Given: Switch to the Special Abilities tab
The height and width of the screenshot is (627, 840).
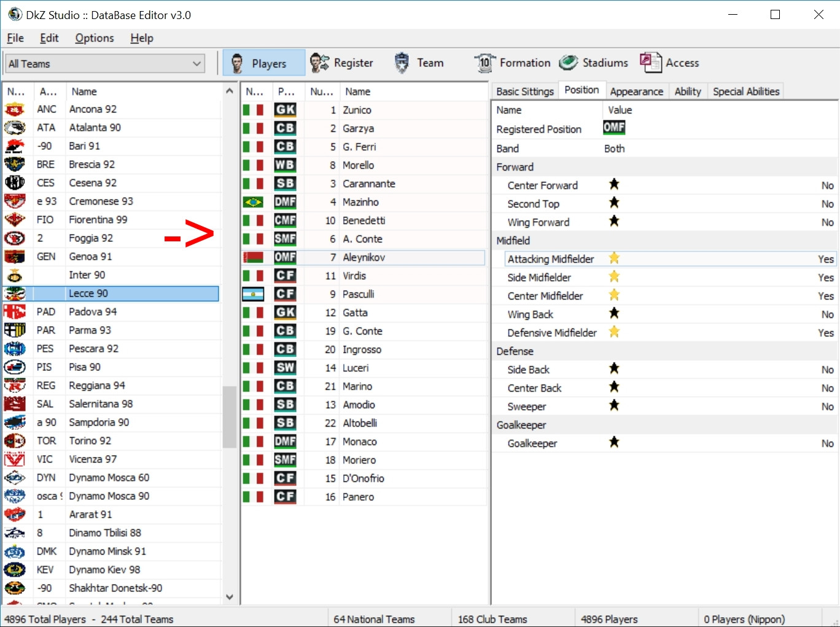Looking at the screenshot, I should 746,92.
